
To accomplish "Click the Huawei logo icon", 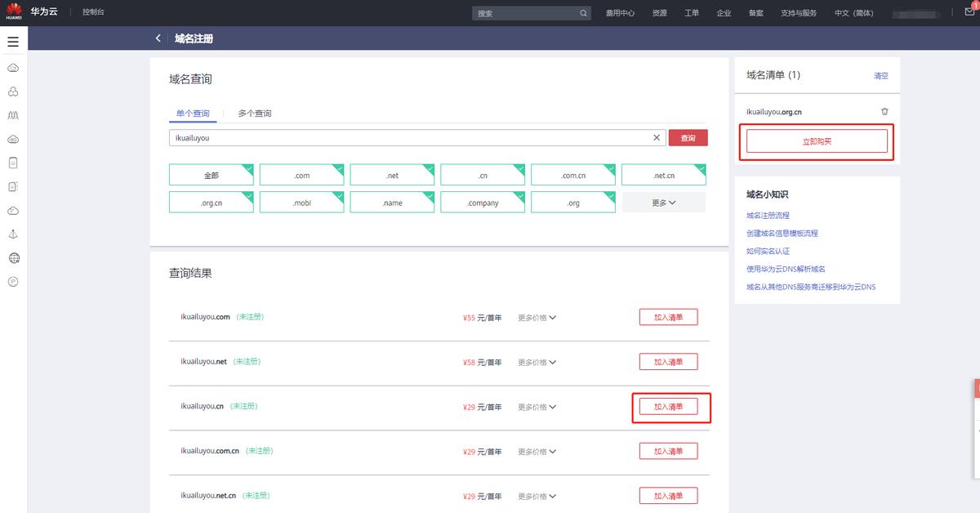I will (x=14, y=12).
